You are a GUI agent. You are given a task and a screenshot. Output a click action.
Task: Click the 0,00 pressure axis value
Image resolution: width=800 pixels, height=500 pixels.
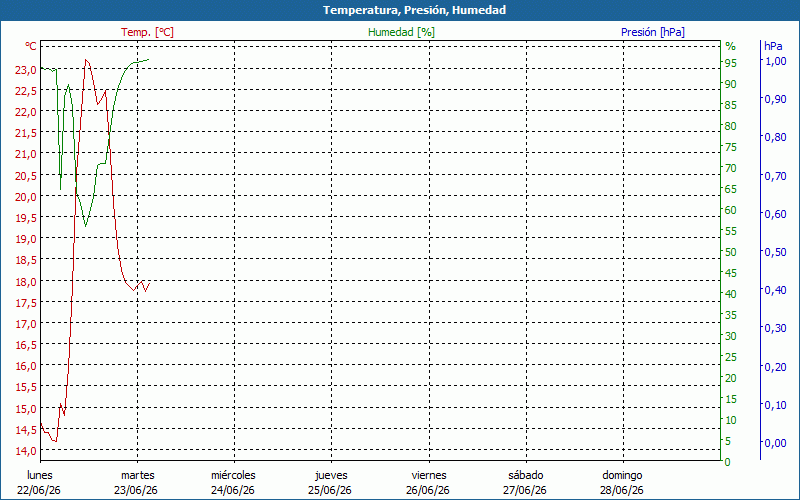click(775, 443)
